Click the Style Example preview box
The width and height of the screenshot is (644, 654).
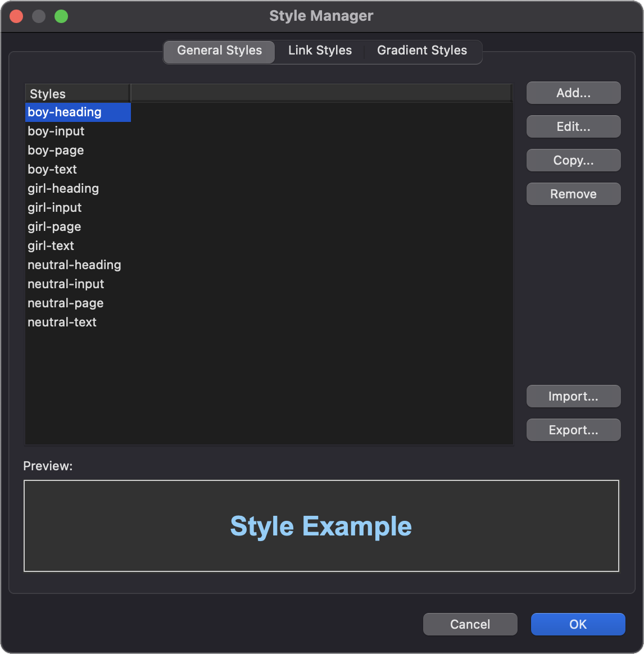click(x=321, y=526)
